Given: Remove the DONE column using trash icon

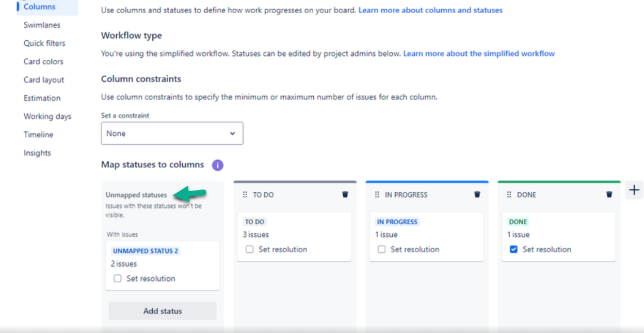Looking at the screenshot, I should pos(609,194).
